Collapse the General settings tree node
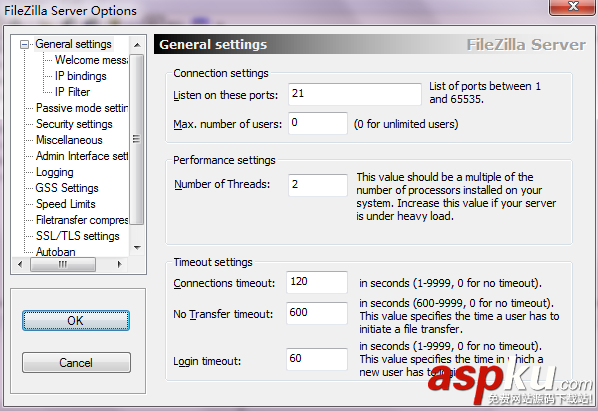The width and height of the screenshot is (598, 411). click(x=24, y=45)
